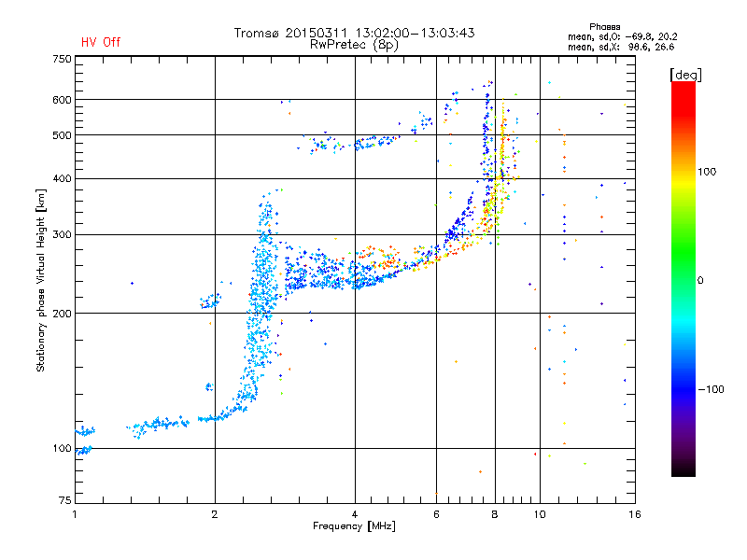This screenshot has height=560, width=747.
Task: Click the y-axis tick label '750'
Action: [x=62, y=59]
